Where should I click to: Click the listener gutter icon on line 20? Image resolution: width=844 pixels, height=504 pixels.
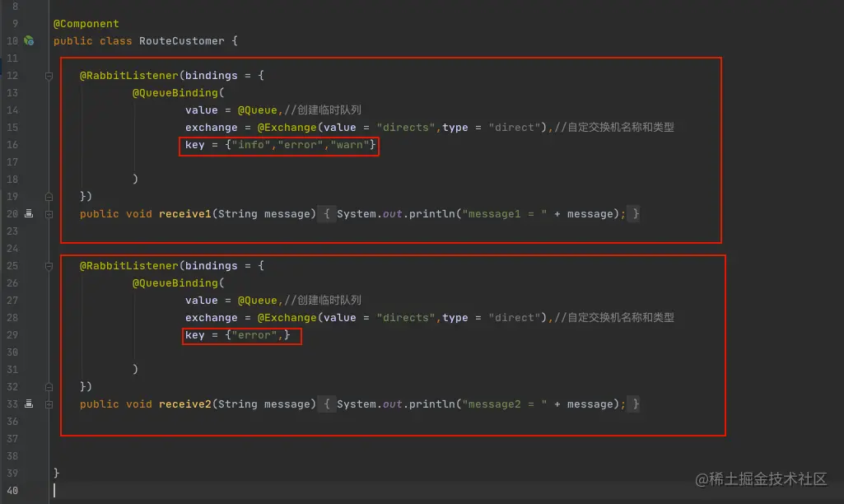(x=29, y=214)
